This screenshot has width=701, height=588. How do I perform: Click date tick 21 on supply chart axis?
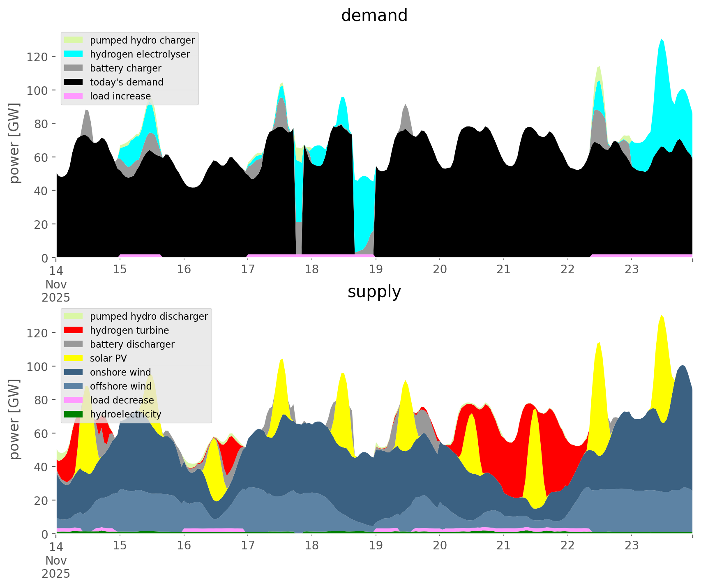(x=503, y=546)
